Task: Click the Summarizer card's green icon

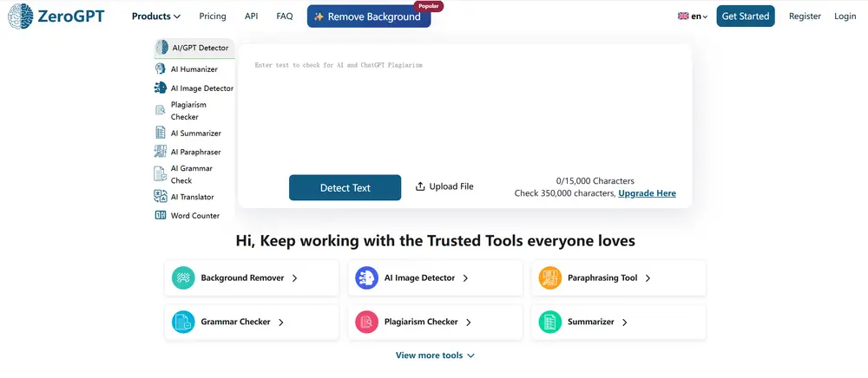Action: 550,322
